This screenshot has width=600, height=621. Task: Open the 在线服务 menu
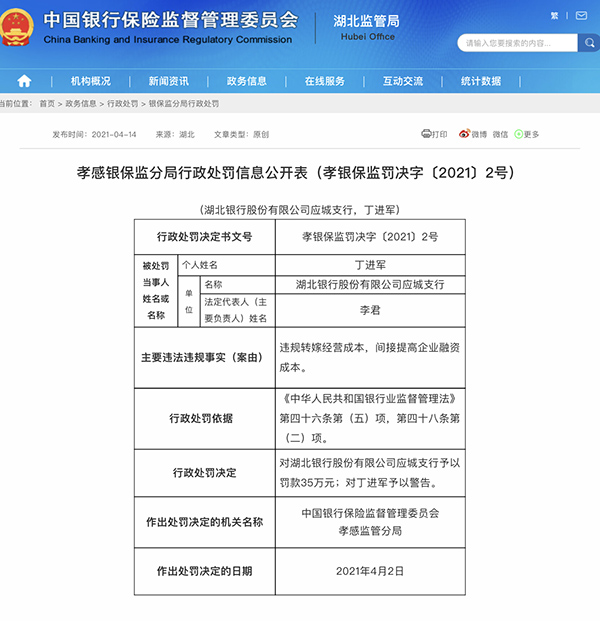click(x=324, y=81)
